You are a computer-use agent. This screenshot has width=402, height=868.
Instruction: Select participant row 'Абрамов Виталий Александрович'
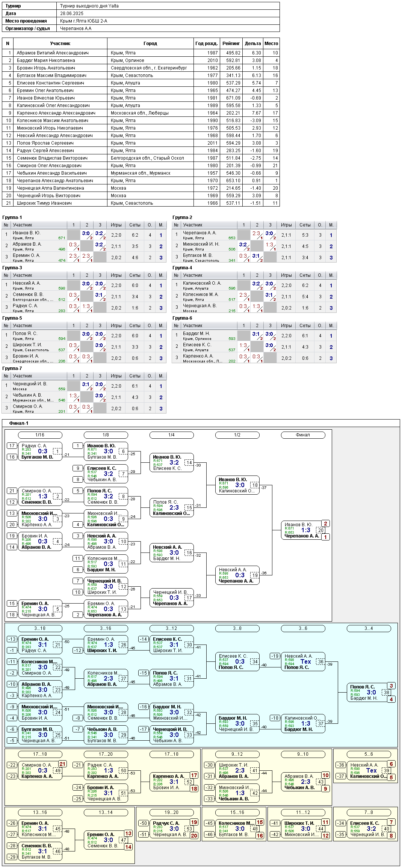pyautogui.click(x=141, y=53)
